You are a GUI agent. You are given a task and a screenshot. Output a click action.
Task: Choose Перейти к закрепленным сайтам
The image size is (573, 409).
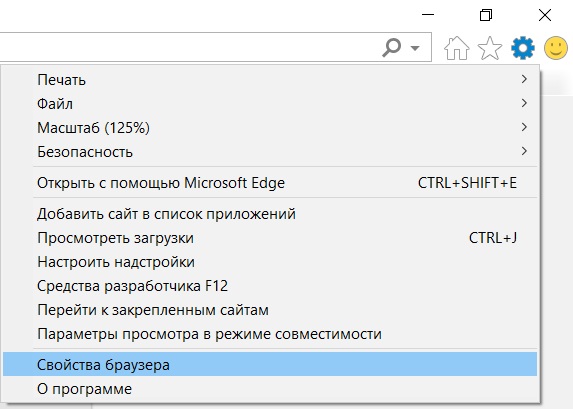pyautogui.click(x=270, y=310)
